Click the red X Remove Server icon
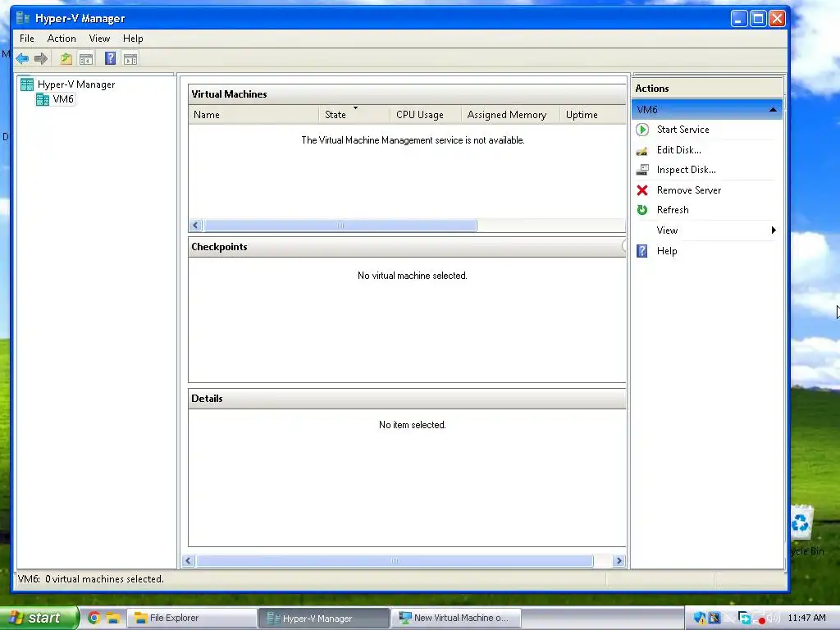The width and height of the screenshot is (840, 630). point(642,190)
